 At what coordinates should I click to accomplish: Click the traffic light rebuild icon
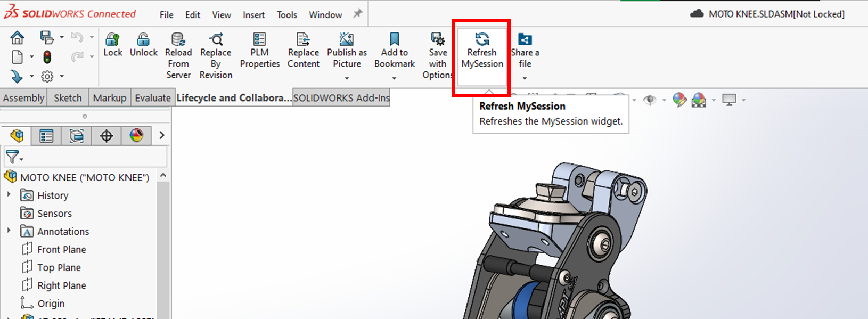tap(47, 57)
